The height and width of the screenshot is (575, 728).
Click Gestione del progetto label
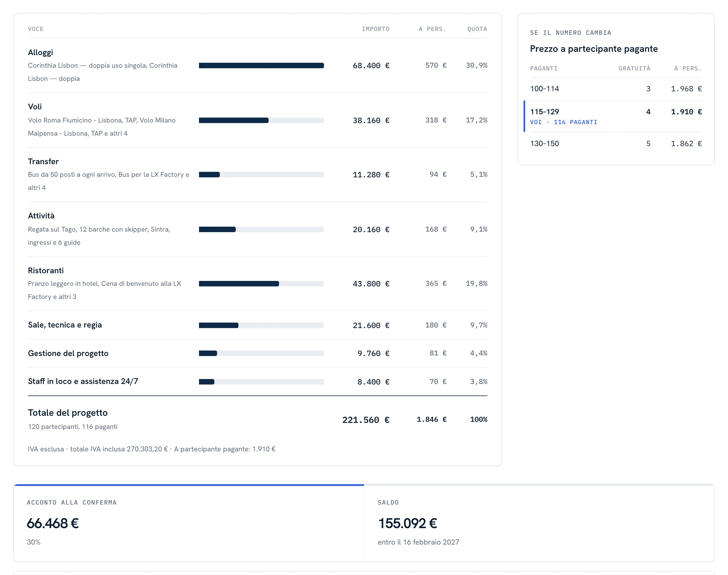pos(68,354)
